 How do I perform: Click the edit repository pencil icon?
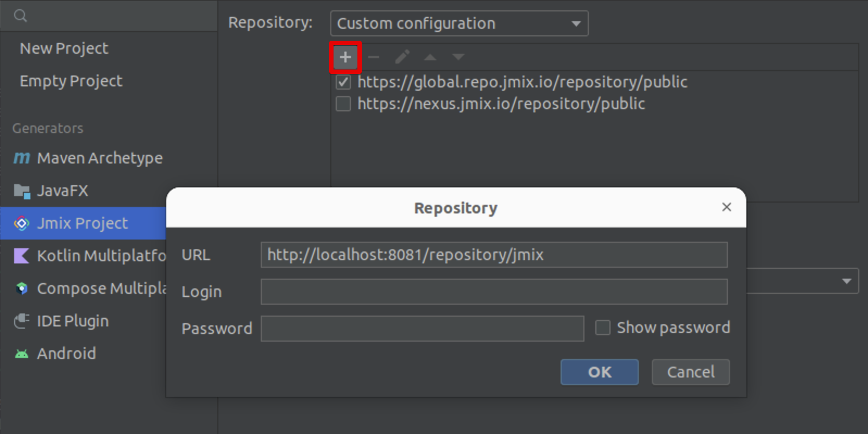pyautogui.click(x=402, y=57)
